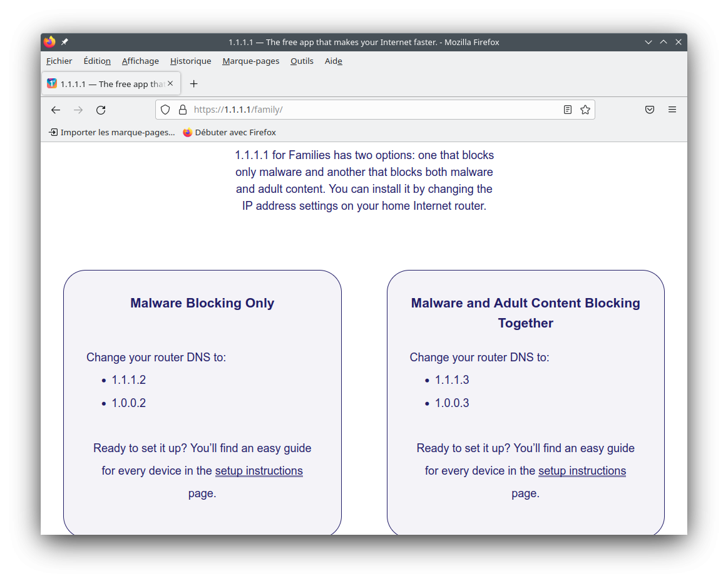The width and height of the screenshot is (728, 583).
Task: Open setup instructions link under Adult Content Blocking
Action: (x=582, y=471)
